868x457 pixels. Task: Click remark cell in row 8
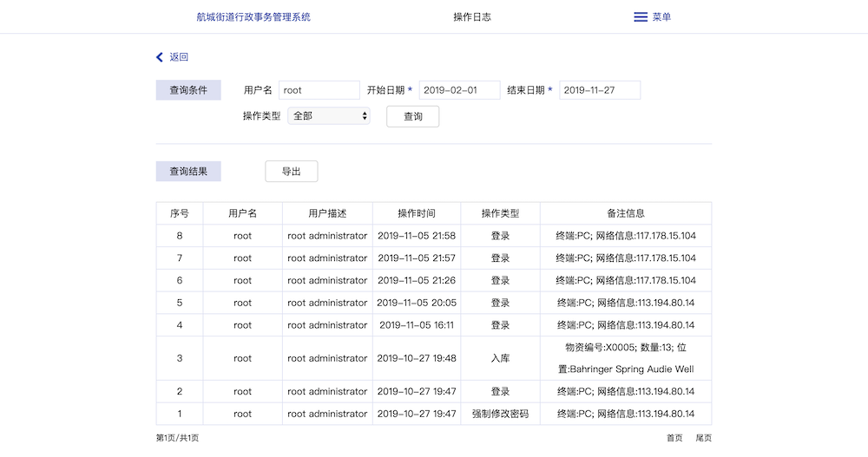626,236
